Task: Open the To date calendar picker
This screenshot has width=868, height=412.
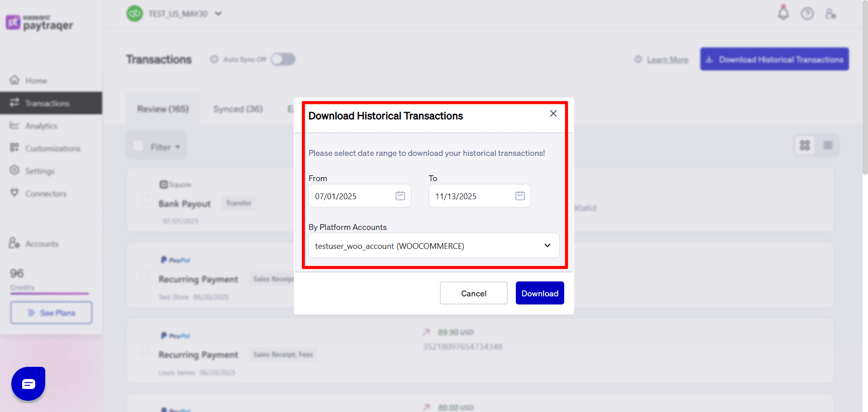Action: [520, 196]
